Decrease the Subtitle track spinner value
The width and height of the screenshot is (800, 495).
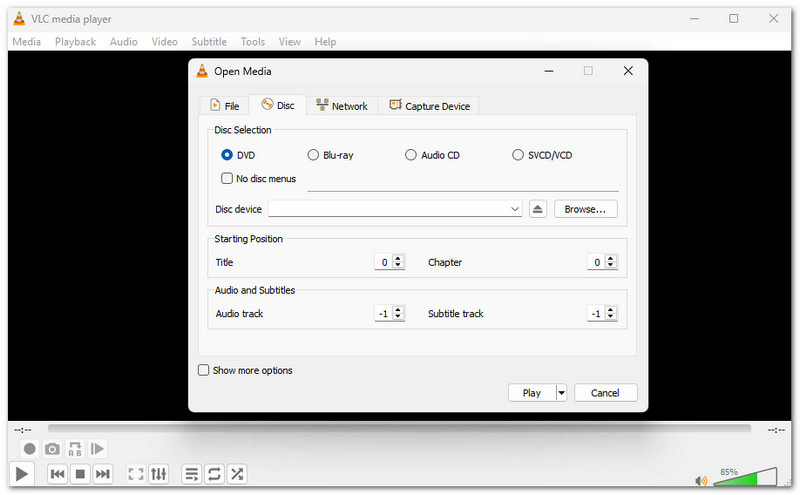click(611, 316)
